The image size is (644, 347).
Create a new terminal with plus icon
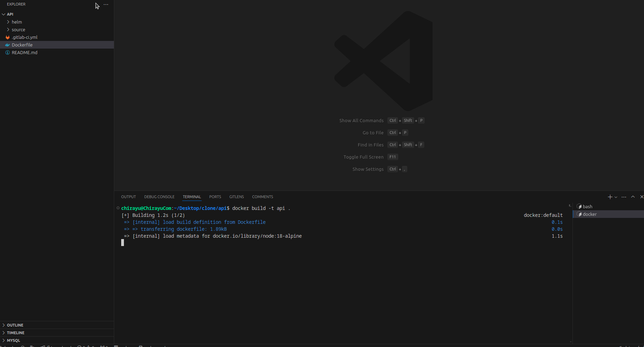(610, 197)
